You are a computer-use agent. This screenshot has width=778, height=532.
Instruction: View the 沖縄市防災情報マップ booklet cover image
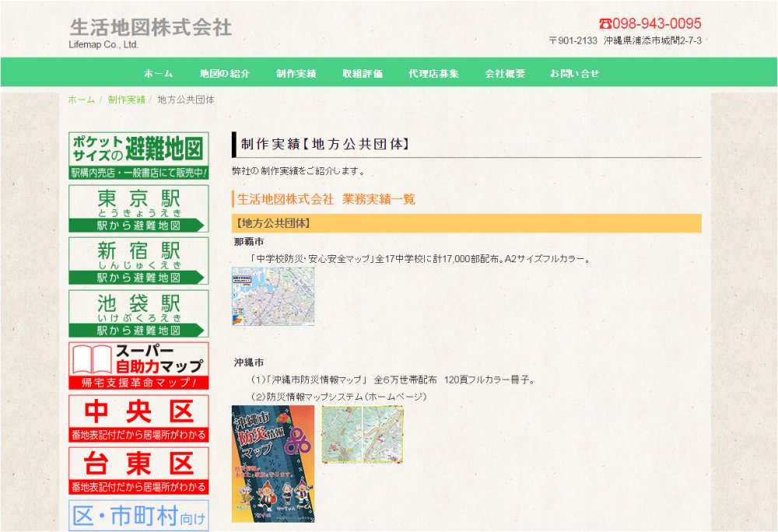(272, 463)
